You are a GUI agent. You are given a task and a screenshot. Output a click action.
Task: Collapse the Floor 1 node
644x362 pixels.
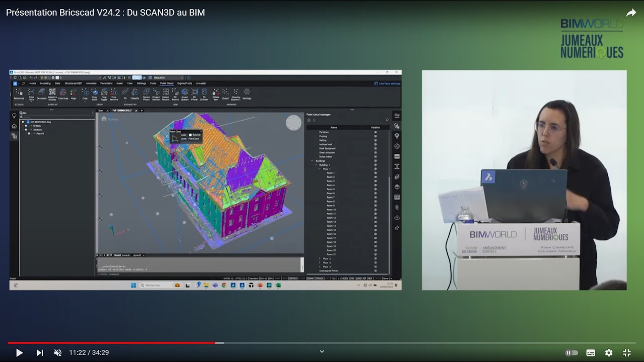319,169
